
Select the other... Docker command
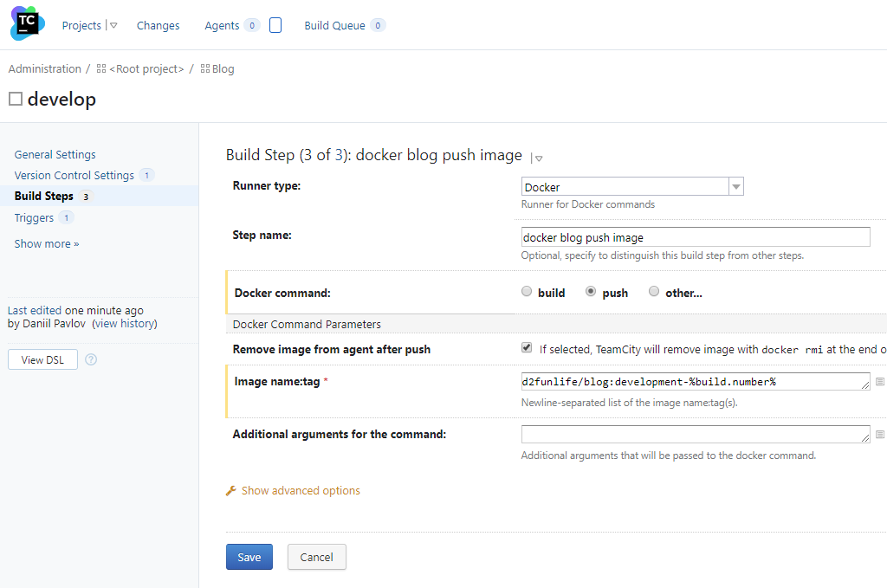654,291
